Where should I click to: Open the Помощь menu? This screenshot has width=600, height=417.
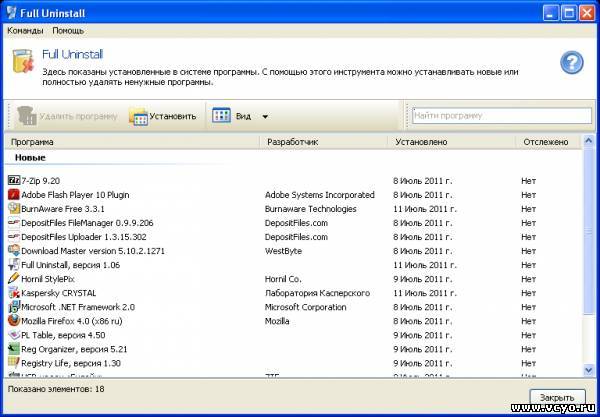(x=68, y=31)
